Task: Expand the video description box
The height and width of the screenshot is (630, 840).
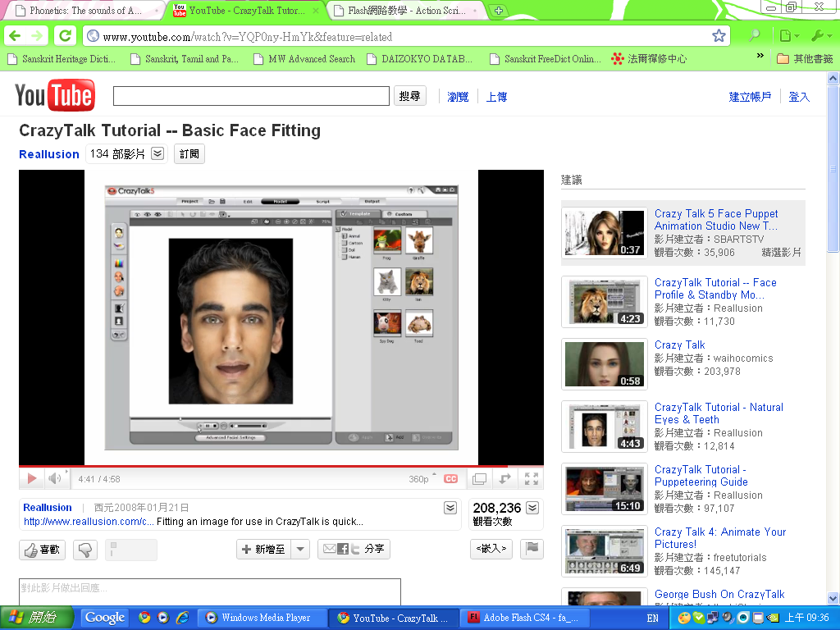Action: click(x=450, y=508)
